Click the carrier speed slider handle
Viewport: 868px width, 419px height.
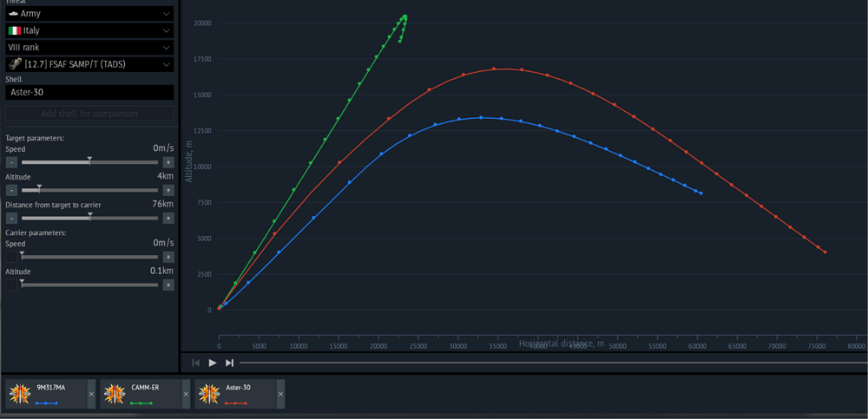coord(22,255)
